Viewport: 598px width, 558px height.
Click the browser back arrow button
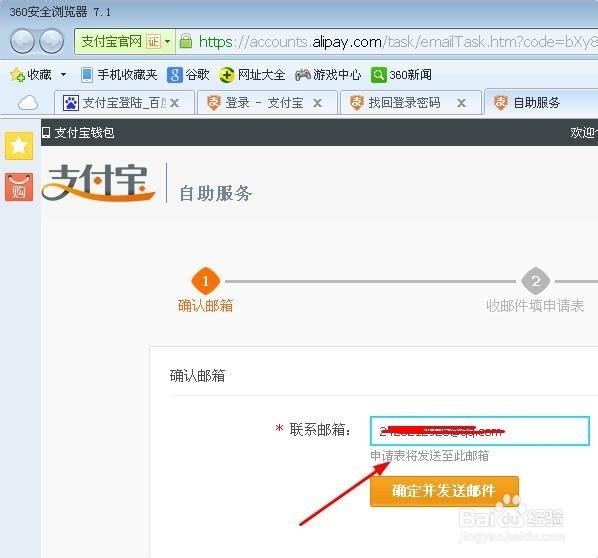22,41
